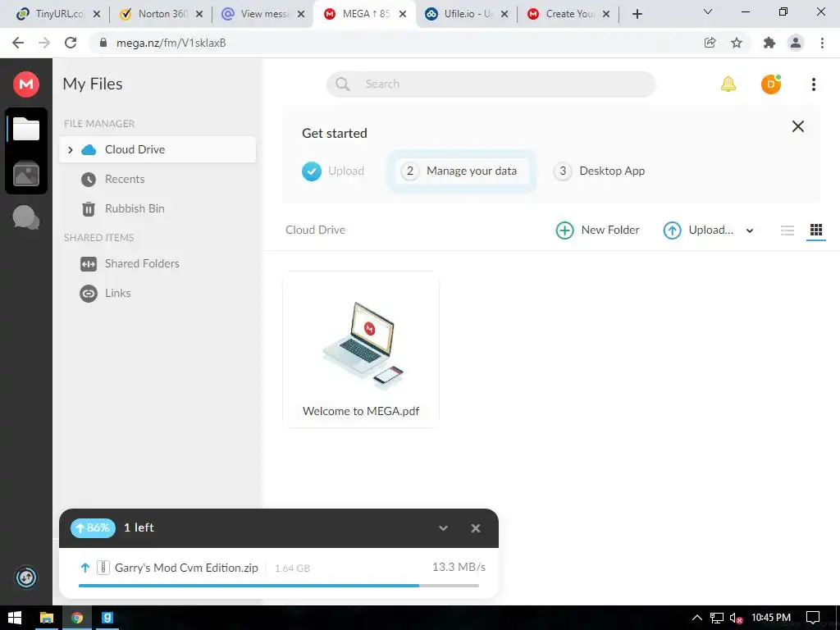
Task: Open File Explorer from taskbar
Action: coord(47,618)
